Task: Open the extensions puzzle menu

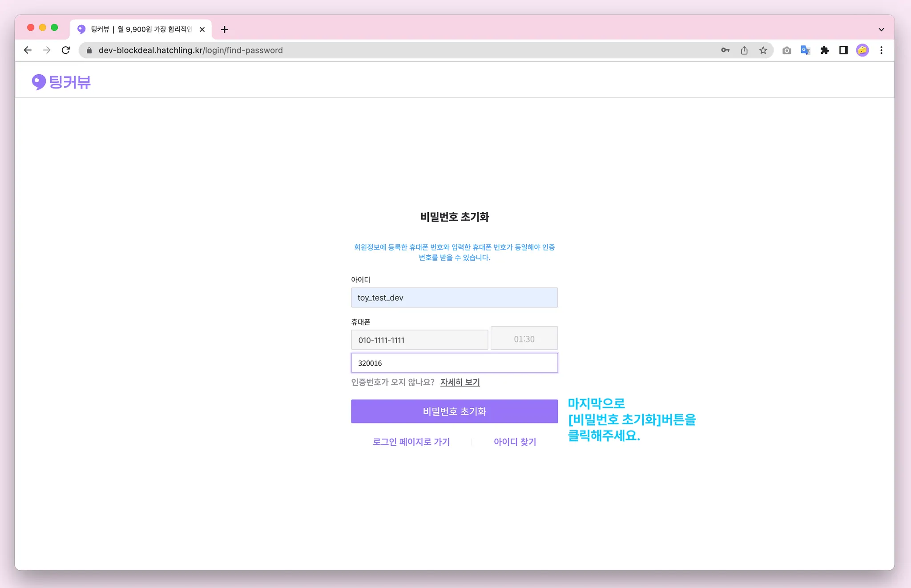Action: pyautogui.click(x=824, y=50)
